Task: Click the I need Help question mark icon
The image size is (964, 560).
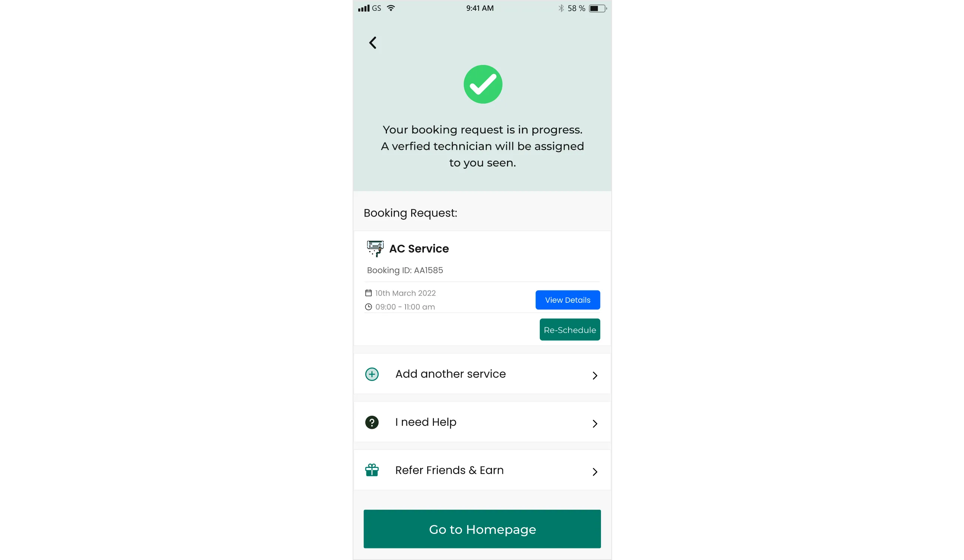Action: click(x=372, y=421)
